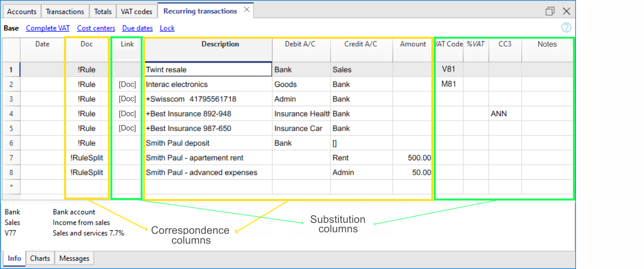The image size is (644, 269).
Task: Close the Recurring transactions tab
Action: point(246,10)
